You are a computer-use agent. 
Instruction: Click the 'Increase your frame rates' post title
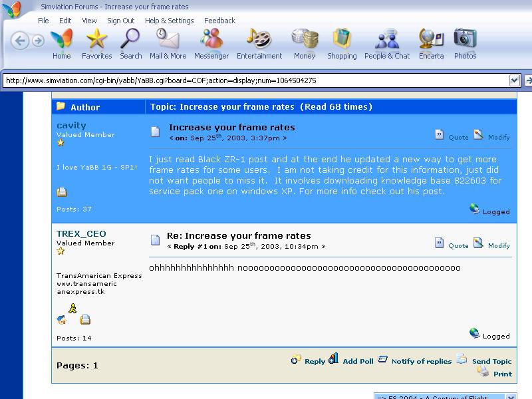click(231, 128)
